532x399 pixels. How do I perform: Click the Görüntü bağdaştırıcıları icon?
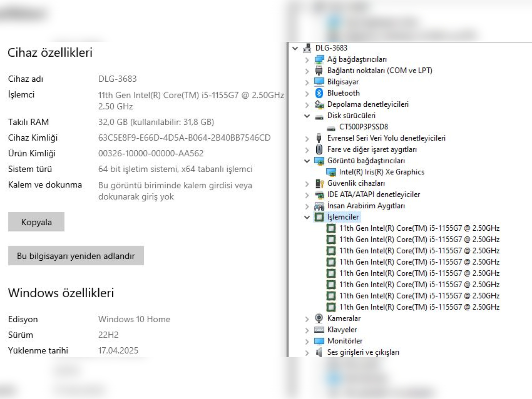(319, 161)
